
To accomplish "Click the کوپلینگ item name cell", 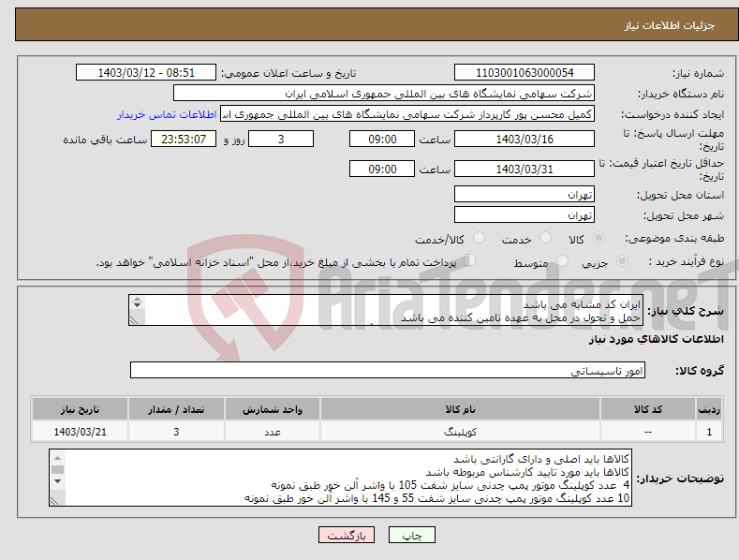I will pyautogui.click(x=460, y=432).
